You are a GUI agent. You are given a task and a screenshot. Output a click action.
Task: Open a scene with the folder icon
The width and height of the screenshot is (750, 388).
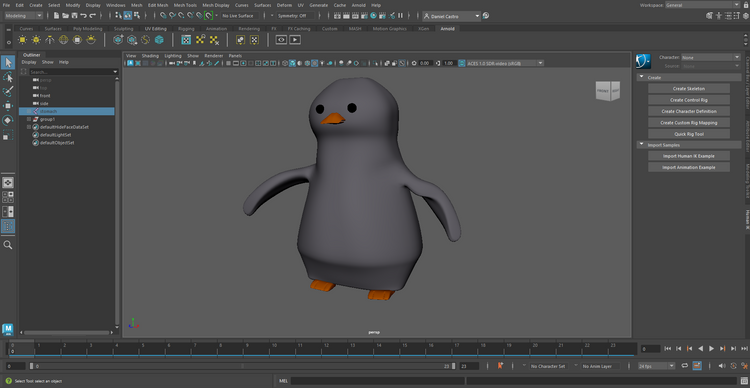coord(66,16)
